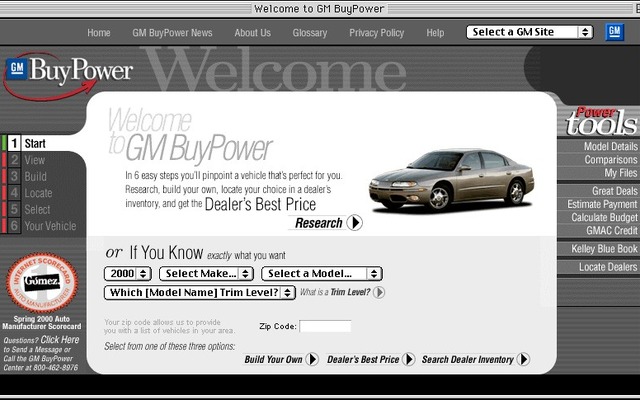640x400 pixels.
Task: Click the Dealer's Best Price link at bottom
Action: coord(363,359)
